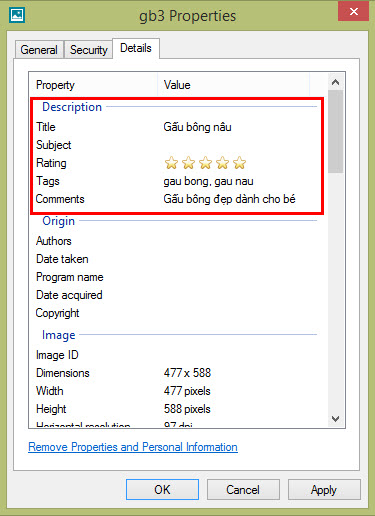The width and height of the screenshot is (375, 516).
Task: Select the Width property label
Action: (x=50, y=391)
